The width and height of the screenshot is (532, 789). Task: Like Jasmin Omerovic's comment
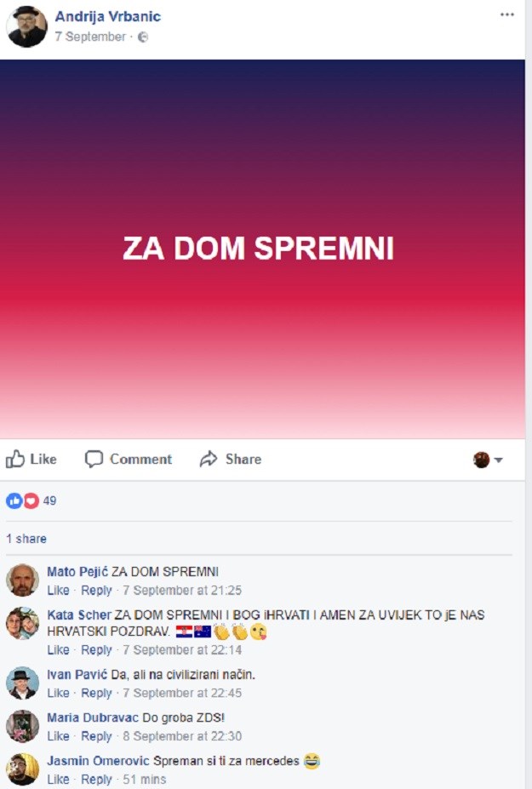(x=58, y=780)
